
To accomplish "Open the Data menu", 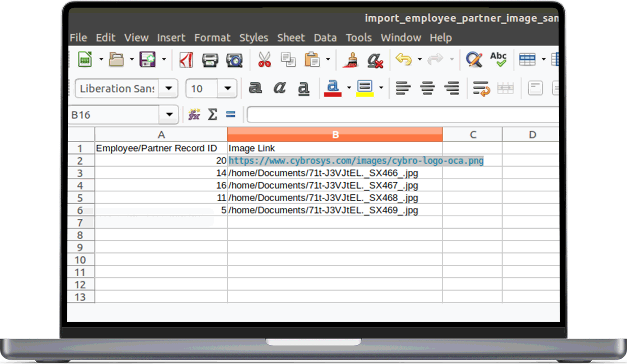I will 325,38.
